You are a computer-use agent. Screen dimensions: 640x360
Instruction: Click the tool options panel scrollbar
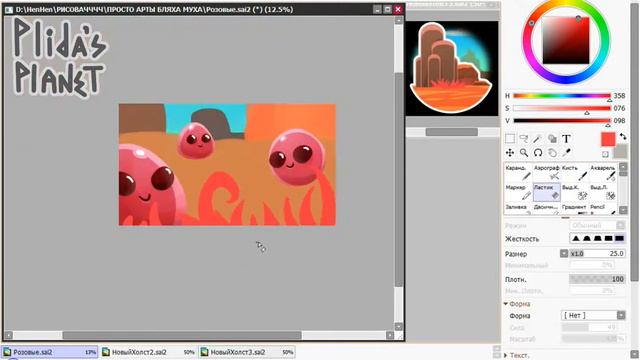pos(634,141)
